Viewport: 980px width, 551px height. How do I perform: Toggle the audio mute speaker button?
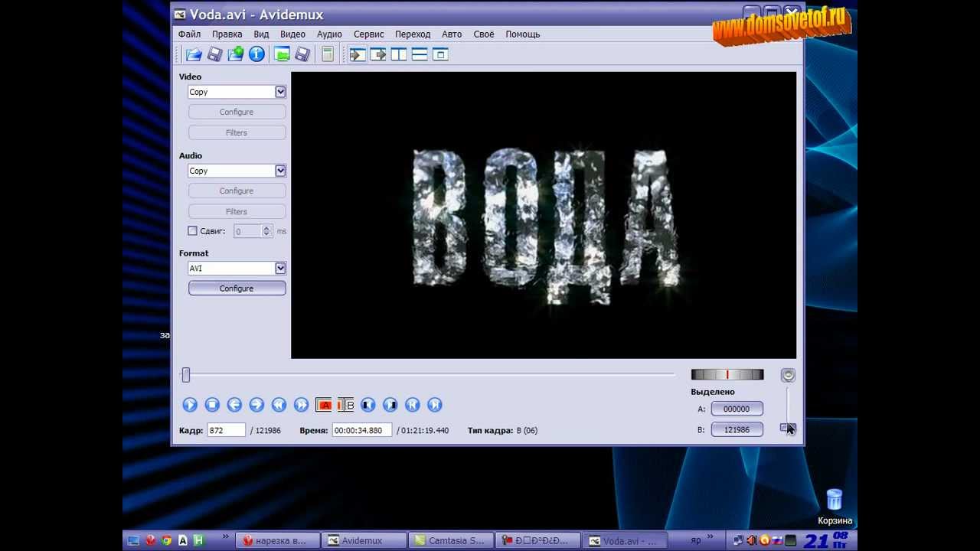(788, 375)
